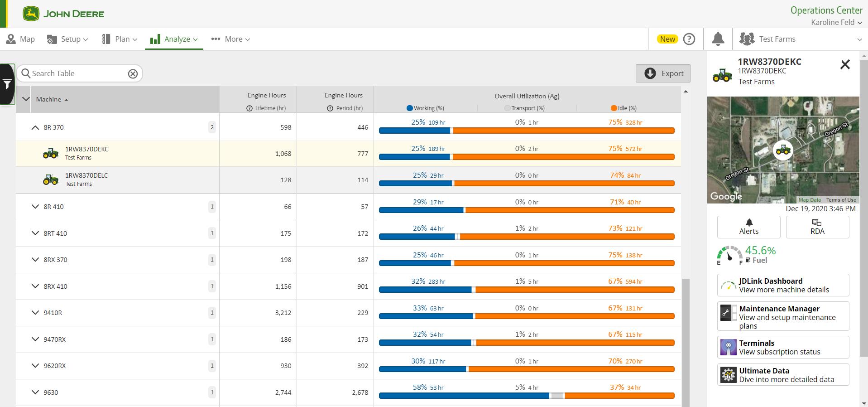
Task: Expand the 8R 410 group
Action: [x=35, y=207]
